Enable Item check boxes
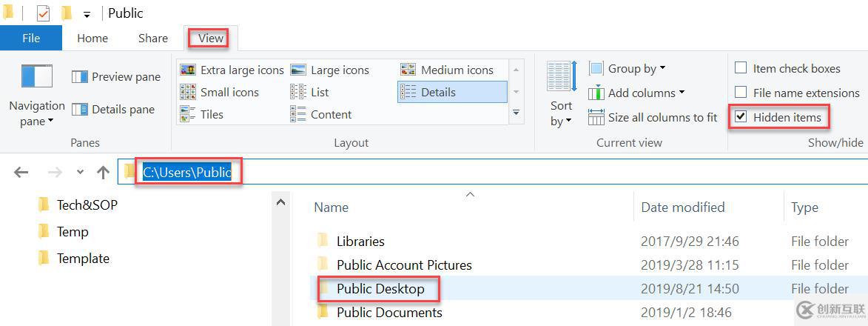868x326 pixels. click(741, 68)
